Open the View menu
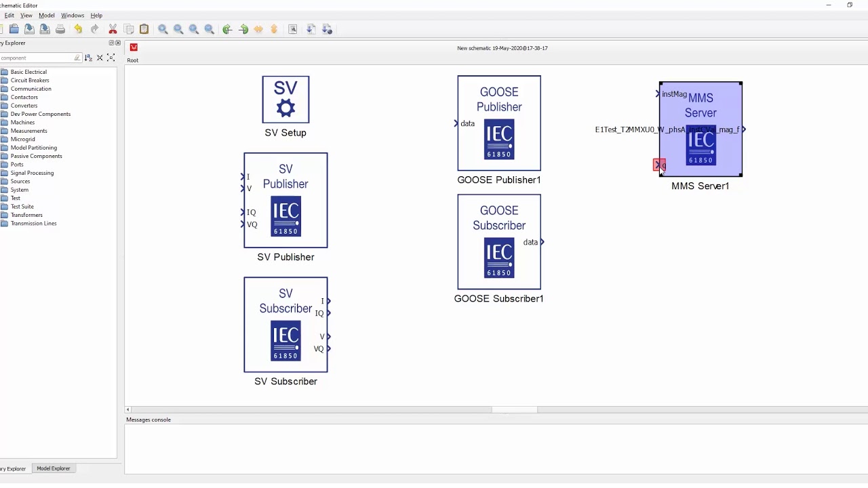Viewport: 868px width, 488px height. click(26, 15)
